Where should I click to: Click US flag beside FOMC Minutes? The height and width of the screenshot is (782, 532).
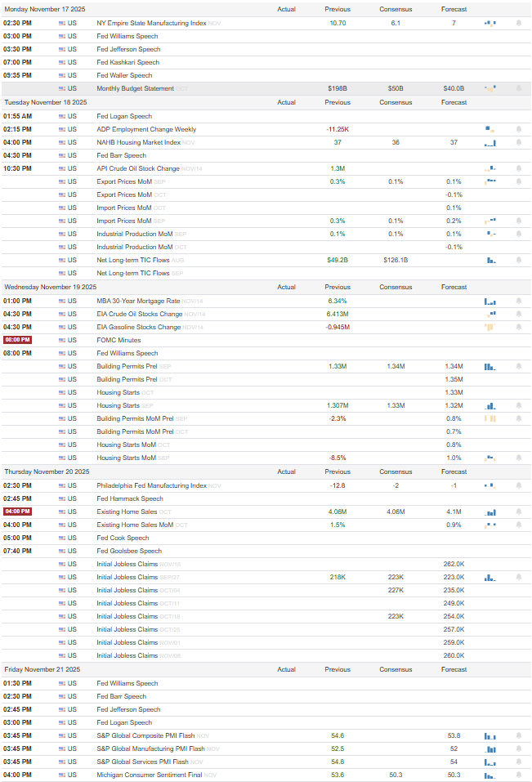[x=62, y=340]
